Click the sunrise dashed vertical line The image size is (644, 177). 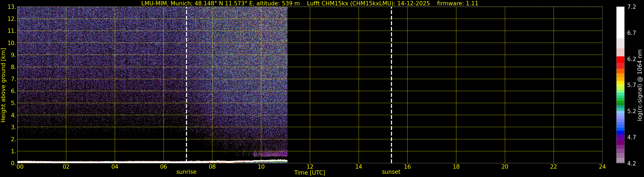[x=187, y=85]
